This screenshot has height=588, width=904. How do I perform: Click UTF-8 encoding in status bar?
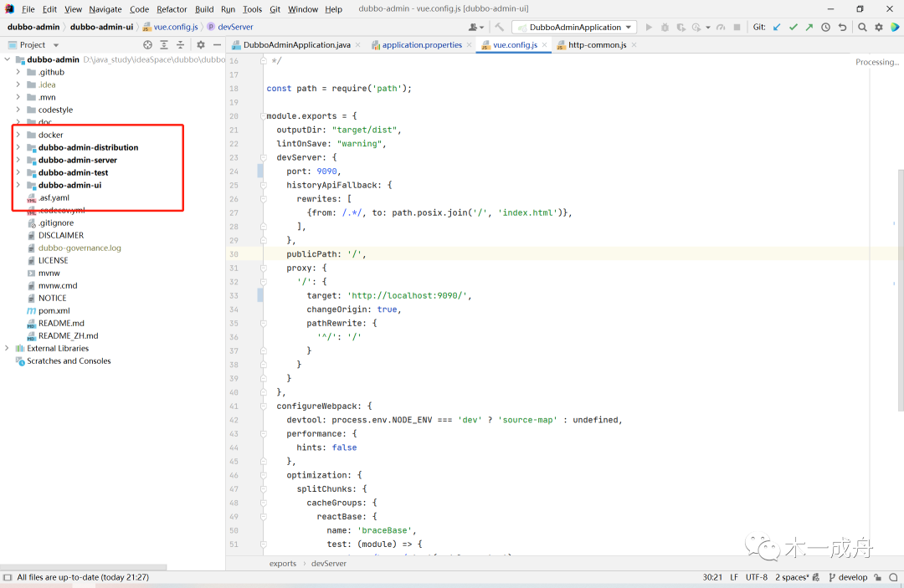757,577
